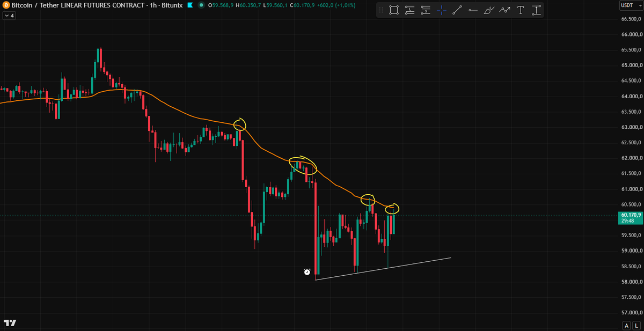Select the horizontal line tool
This screenshot has width=644, height=331.
point(473,10)
